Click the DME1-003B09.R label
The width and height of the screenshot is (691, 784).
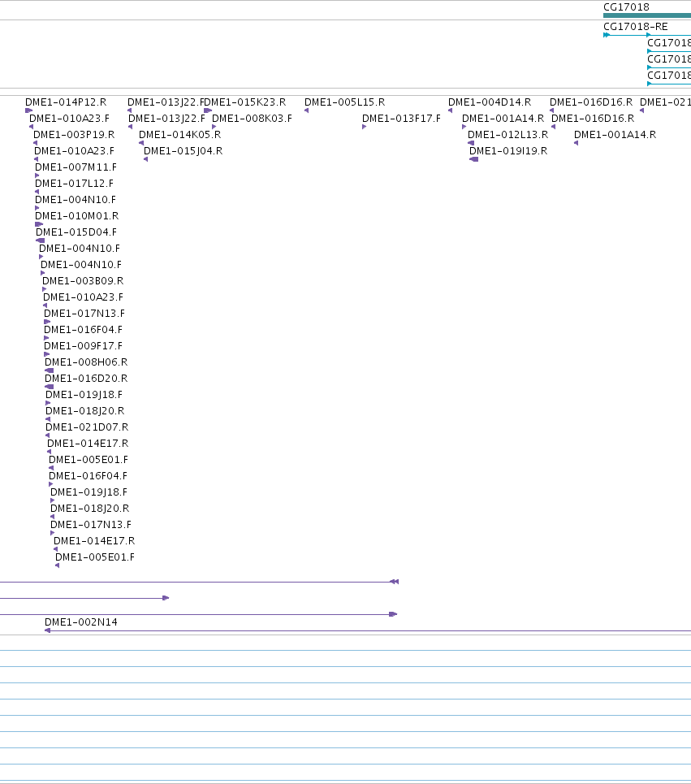[x=83, y=281]
